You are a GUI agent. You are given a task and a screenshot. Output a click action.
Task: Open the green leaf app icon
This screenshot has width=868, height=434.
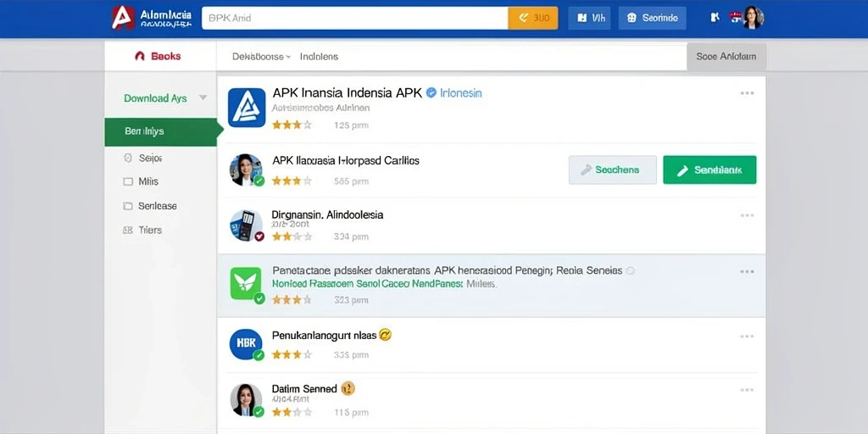click(x=246, y=283)
